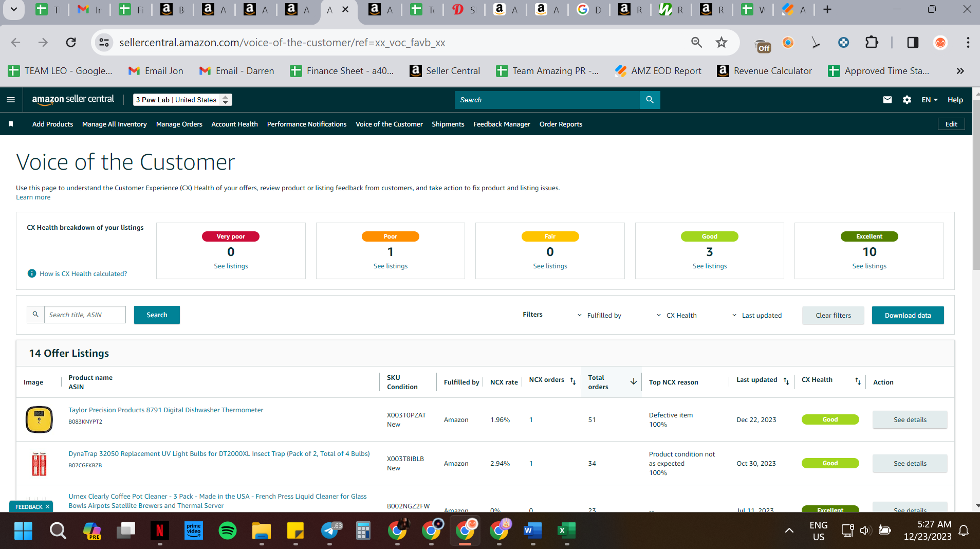Screen dimensions: 980x549
Task: Open the Windows Start menu
Action: (23, 530)
